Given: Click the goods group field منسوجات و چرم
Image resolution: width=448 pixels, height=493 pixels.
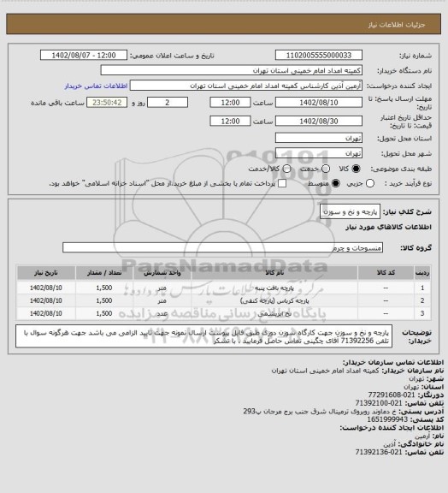Looking at the screenshot, I should tap(222, 247).
